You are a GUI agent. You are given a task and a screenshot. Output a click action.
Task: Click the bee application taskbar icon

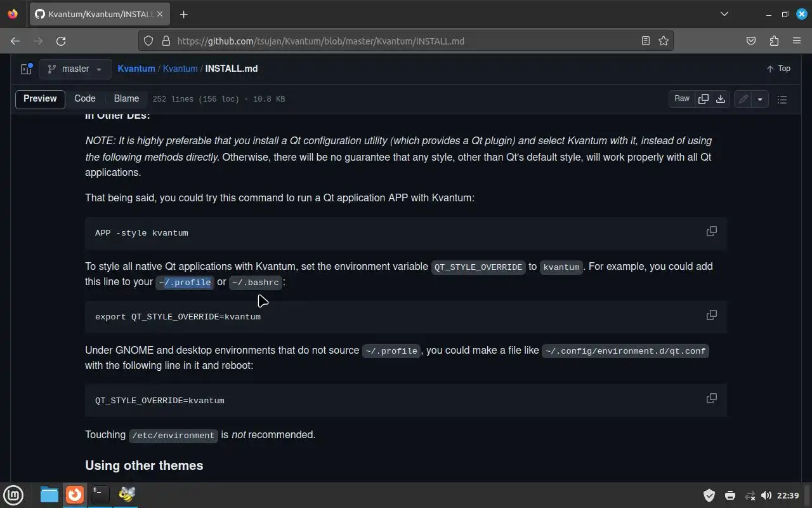(126, 495)
